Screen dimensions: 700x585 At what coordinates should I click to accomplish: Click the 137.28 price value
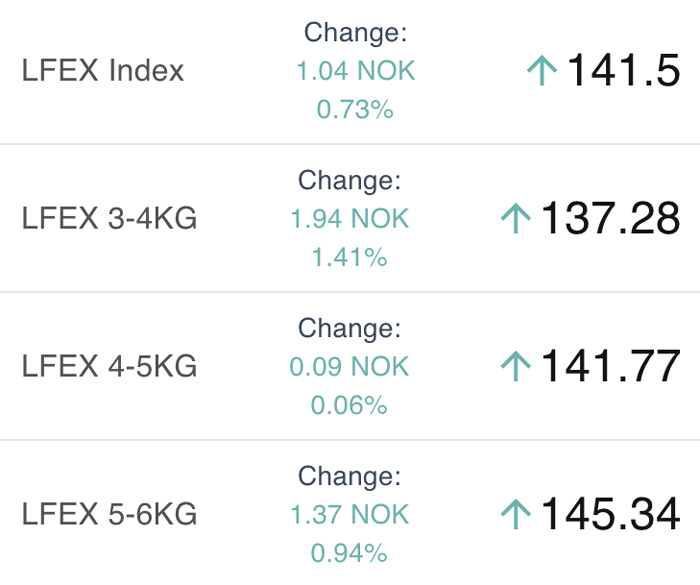click(610, 218)
